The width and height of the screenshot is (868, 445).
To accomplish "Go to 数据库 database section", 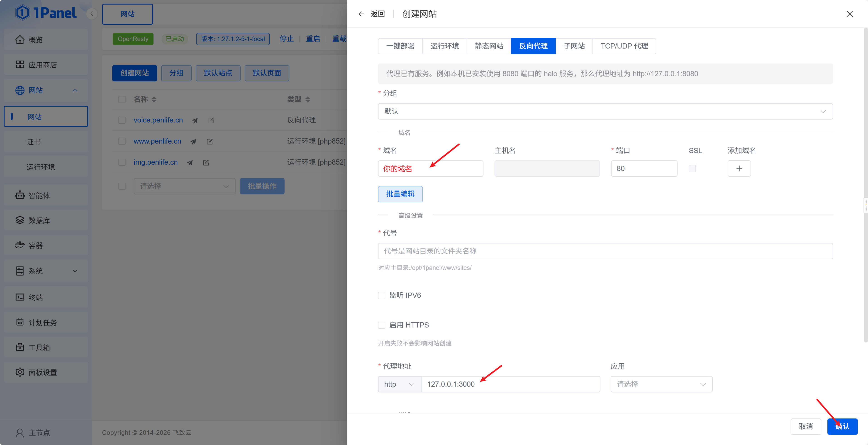I will pos(39,220).
